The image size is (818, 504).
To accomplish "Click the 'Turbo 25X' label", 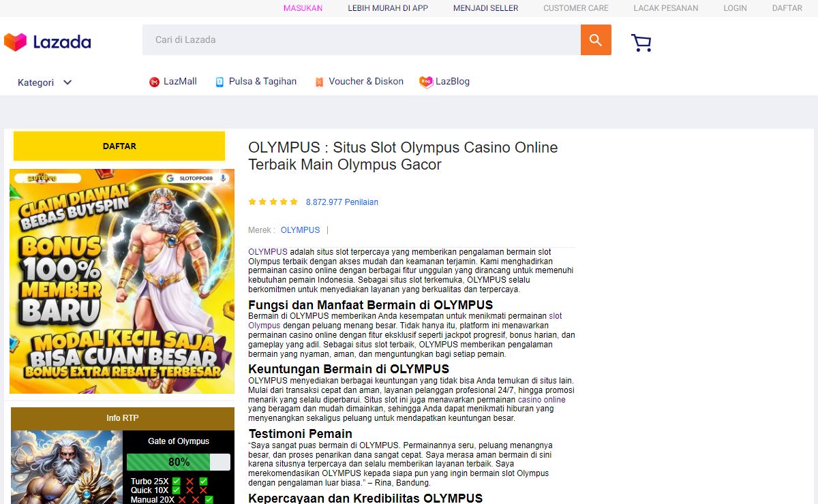I will click(x=150, y=482).
